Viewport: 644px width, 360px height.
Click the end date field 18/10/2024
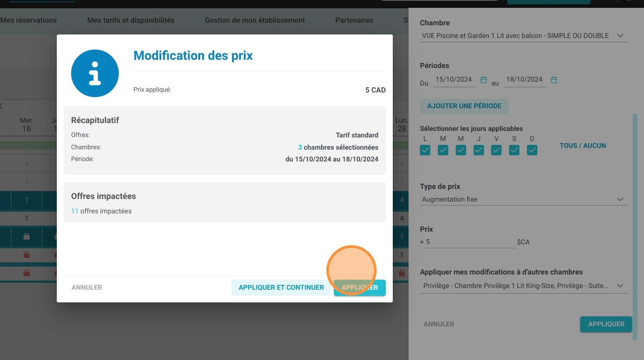pos(525,80)
